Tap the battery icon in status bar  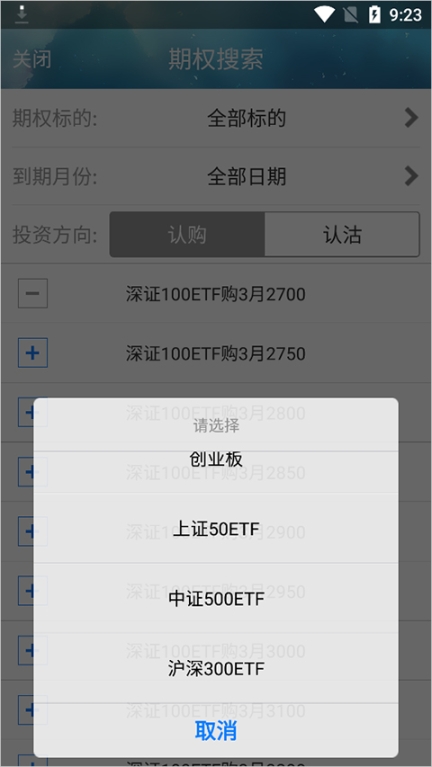[x=374, y=15]
